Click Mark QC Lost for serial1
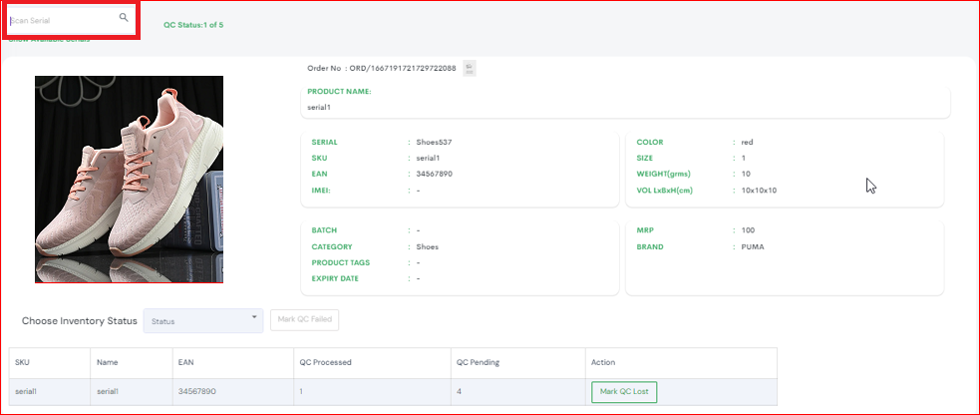This screenshot has width=980, height=415. point(624,392)
